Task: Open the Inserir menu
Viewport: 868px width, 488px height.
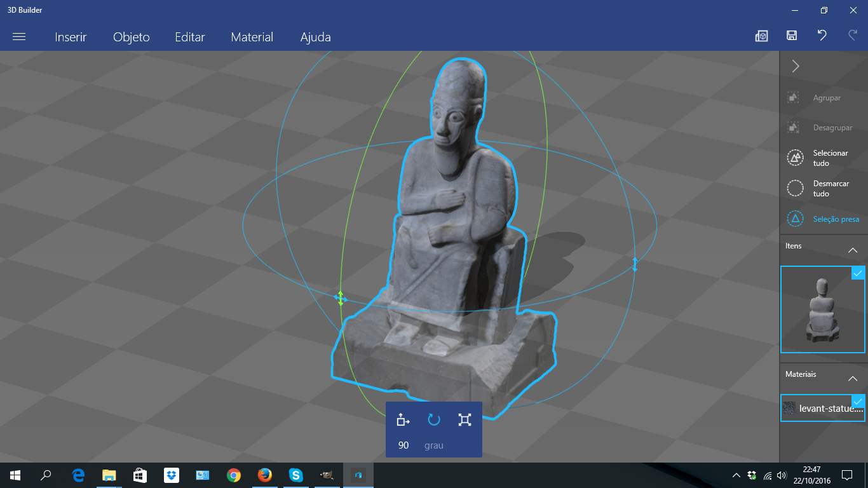Action: (71, 37)
